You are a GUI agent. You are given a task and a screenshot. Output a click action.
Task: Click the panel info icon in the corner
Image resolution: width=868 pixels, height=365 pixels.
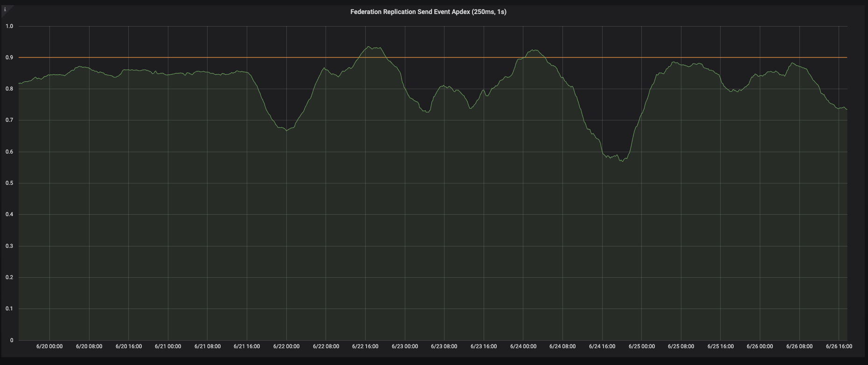[x=5, y=9]
